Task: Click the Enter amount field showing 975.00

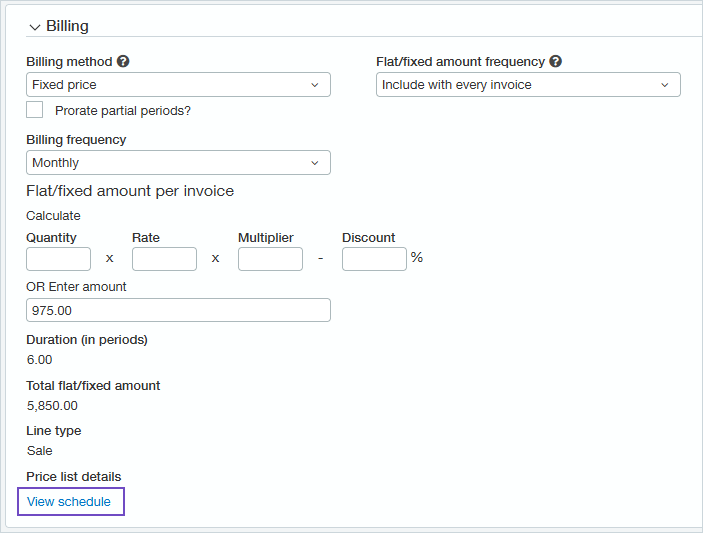Action: tap(178, 310)
